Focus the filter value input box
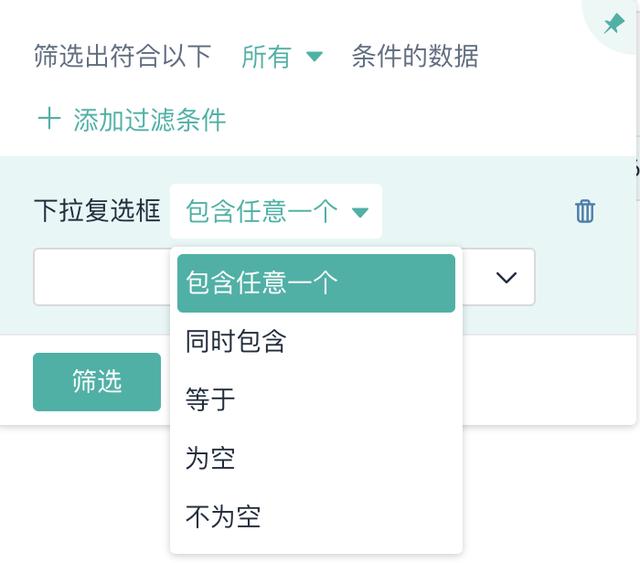The image size is (640, 563). click(100, 277)
